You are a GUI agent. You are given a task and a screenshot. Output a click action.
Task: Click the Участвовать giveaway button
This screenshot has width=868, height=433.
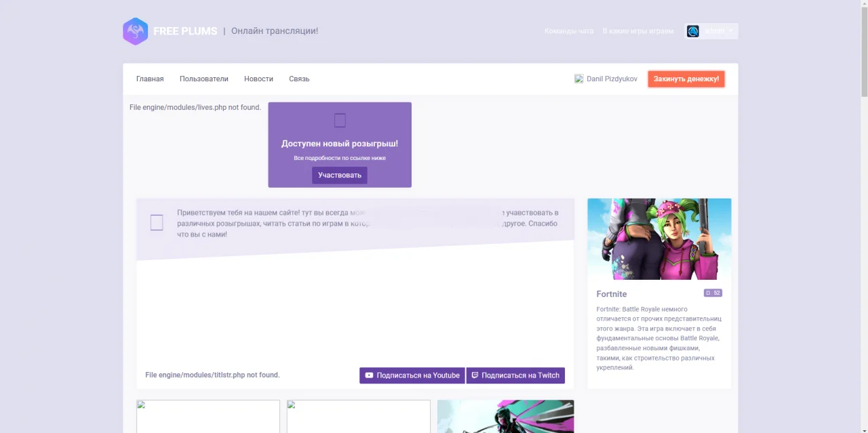click(340, 176)
